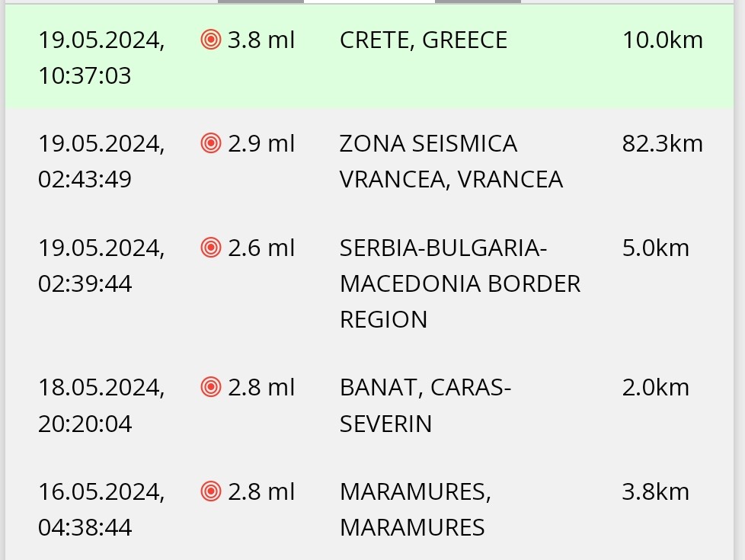The width and height of the screenshot is (745, 560).
Task: Click the 19.05.2024, 02:43:49 timestamp
Action: [101, 162]
